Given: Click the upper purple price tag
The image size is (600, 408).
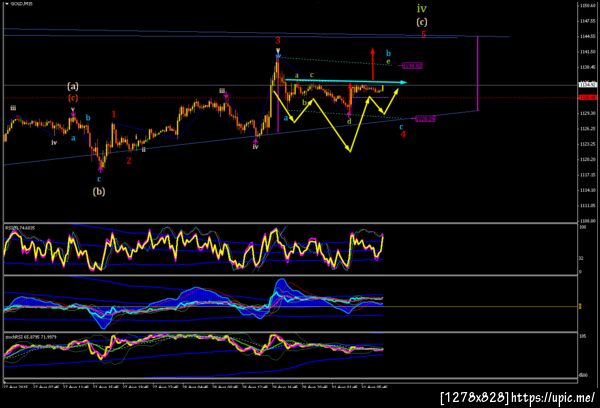Looking at the screenshot, I should coord(412,66).
